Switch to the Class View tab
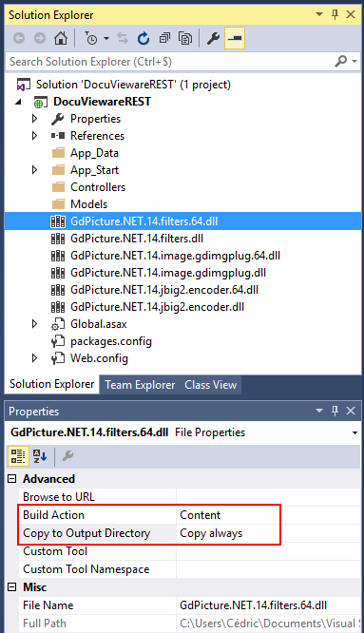This screenshot has height=633, width=364. pyautogui.click(x=210, y=385)
